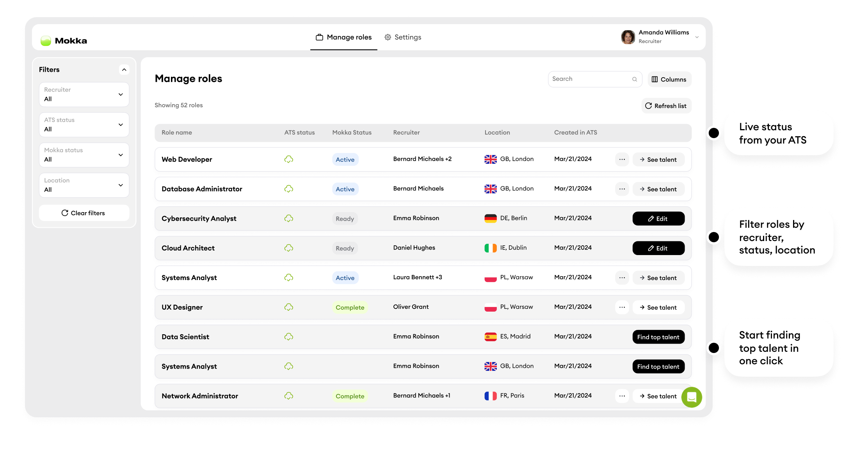Open the green chat bubble widget
Viewport: 868px width, 468px height.
692,397
